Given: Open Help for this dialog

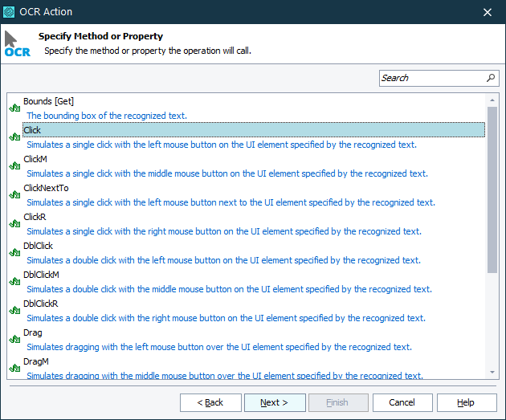Looking at the screenshot, I should 466,402.
